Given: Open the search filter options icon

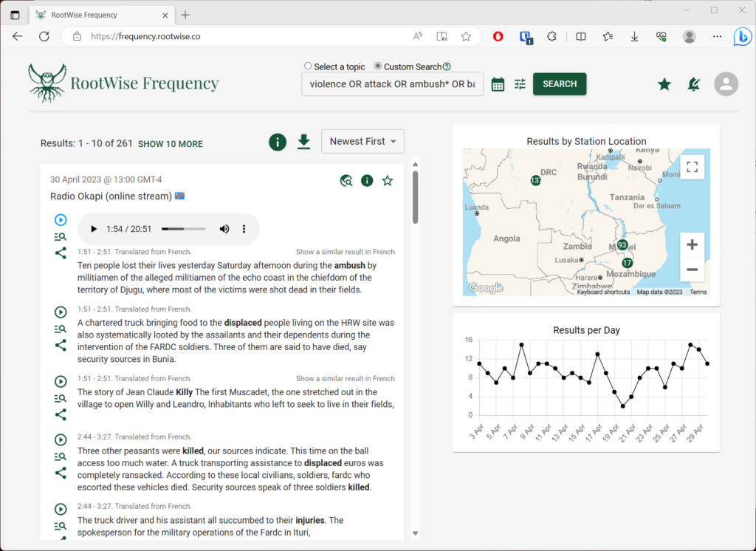Looking at the screenshot, I should click(520, 83).
